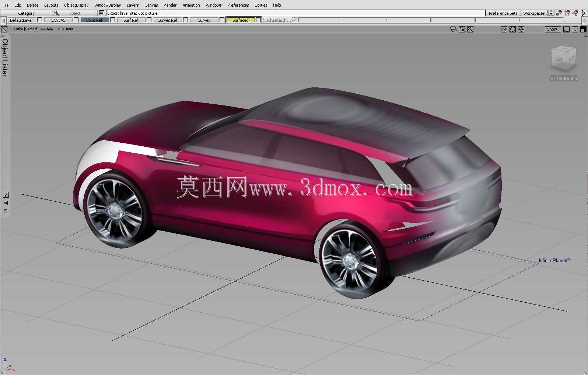This screenshot has height=375, width=588.
Task: Click the look-at magnifier icon
Action: pyautogui.click(x=470, y=29)
